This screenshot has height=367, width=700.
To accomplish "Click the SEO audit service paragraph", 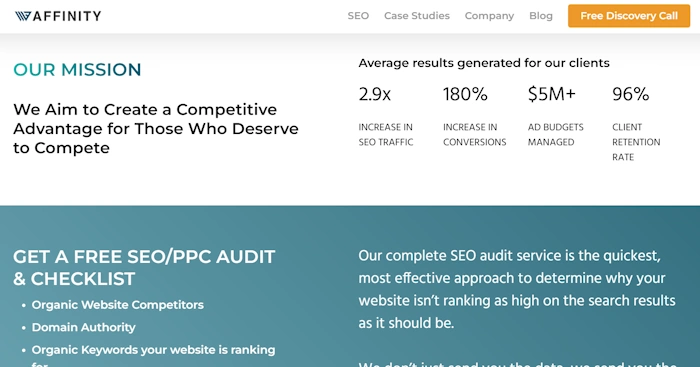I will click(x=517, y=289).
